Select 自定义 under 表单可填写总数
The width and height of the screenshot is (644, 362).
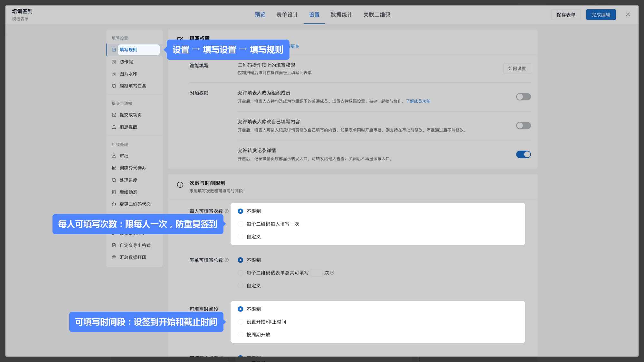click(240, 285)
